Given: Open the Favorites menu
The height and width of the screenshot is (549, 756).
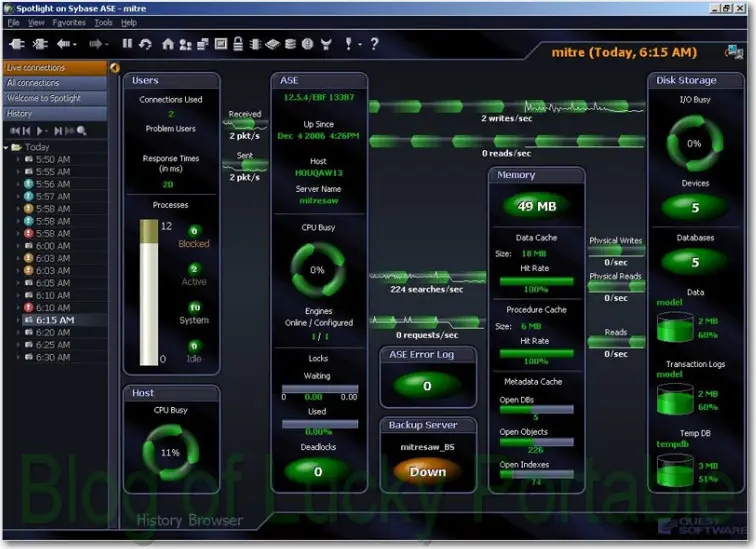Looking at the screenshot, I should click(x=69, y=23).
